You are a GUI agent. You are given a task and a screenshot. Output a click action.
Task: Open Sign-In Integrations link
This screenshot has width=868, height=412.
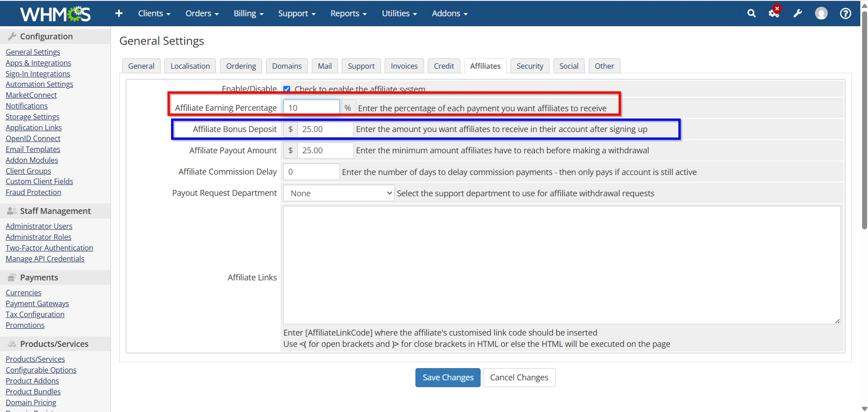[38, 74]
